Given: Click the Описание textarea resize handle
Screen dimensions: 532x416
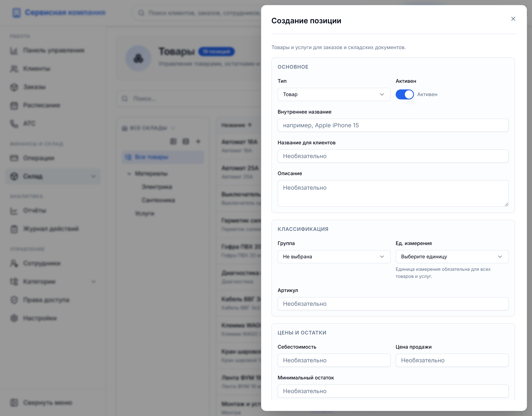Looking at the screenshot, I should 506,204.
